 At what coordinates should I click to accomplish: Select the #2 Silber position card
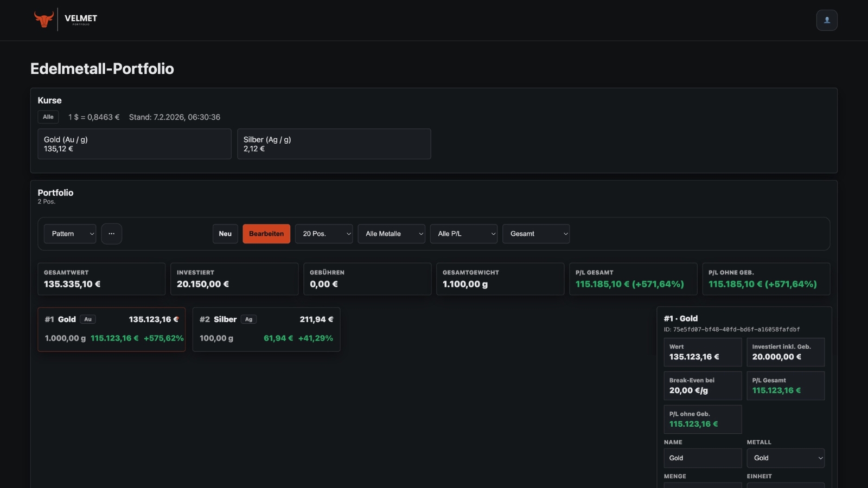pyautogui.click(x=266, y=330)
